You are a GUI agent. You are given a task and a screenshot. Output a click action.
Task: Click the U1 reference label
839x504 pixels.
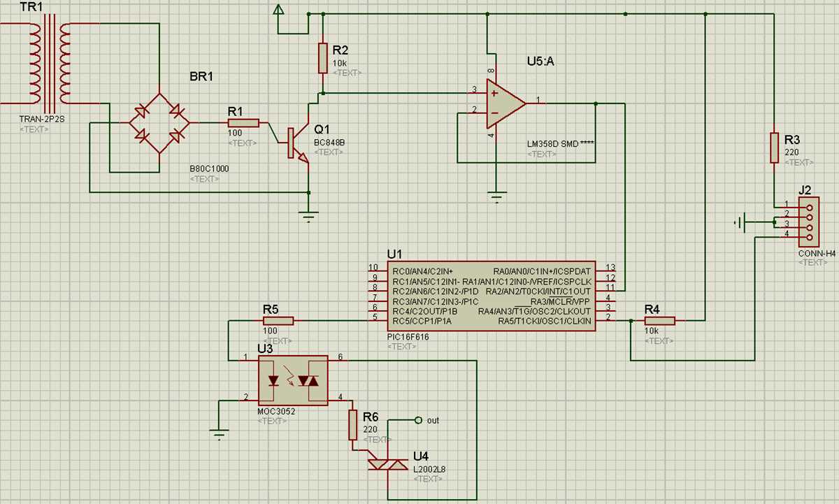coord(395,253)
